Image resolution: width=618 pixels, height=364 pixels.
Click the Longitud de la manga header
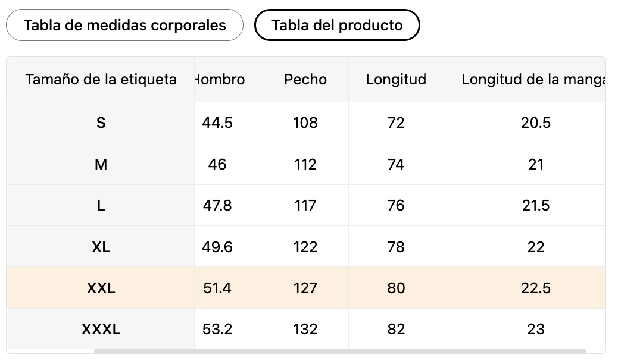click(533, 80)
